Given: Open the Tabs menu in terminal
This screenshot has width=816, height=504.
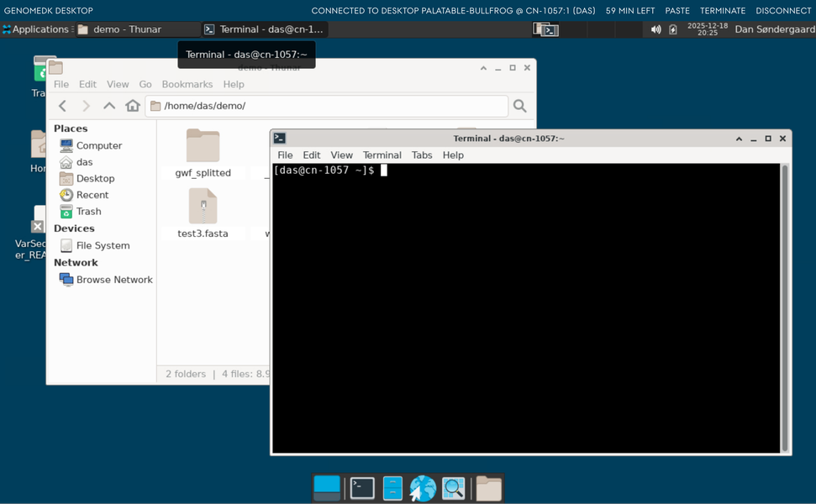Looking at the screenshot, I should 422,155.
